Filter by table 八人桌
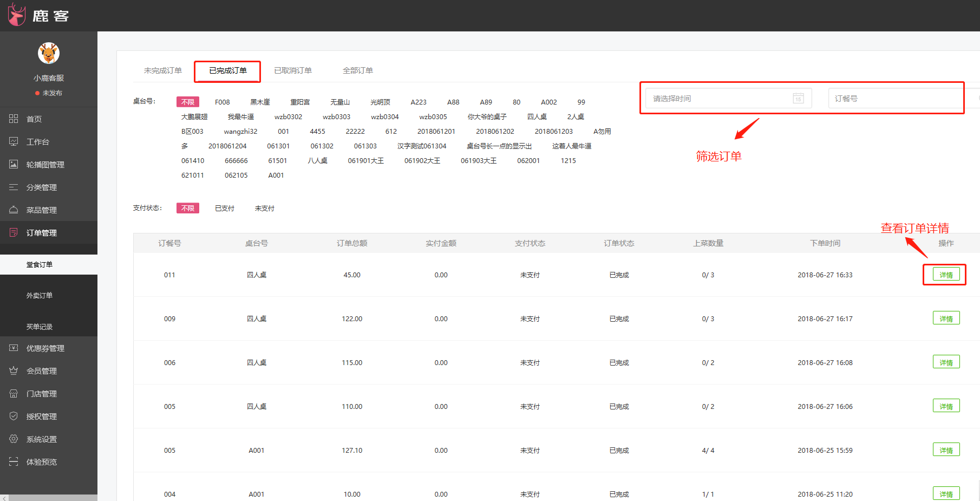The height and width of the screenshot is (501, 980). tap(317, 160)
